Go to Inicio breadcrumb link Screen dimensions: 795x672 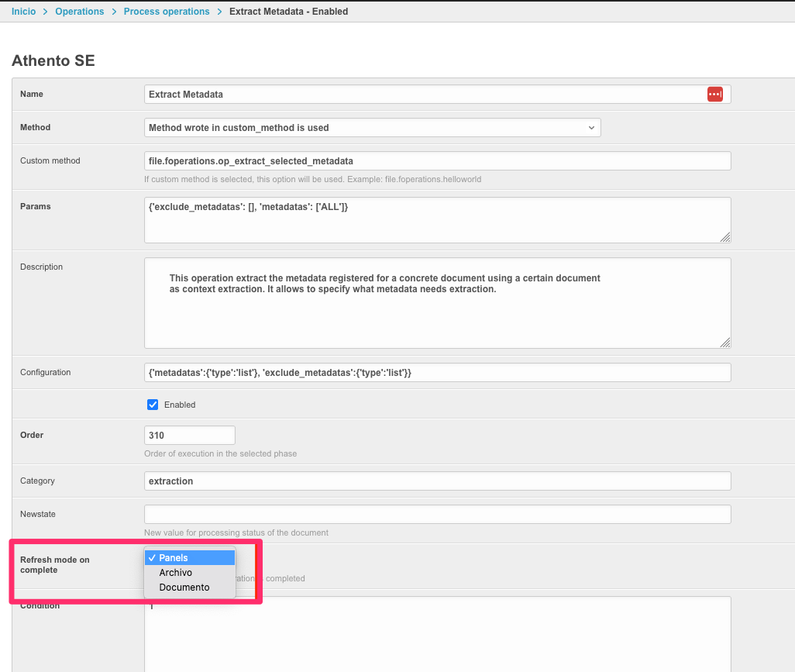coord(23,12)
